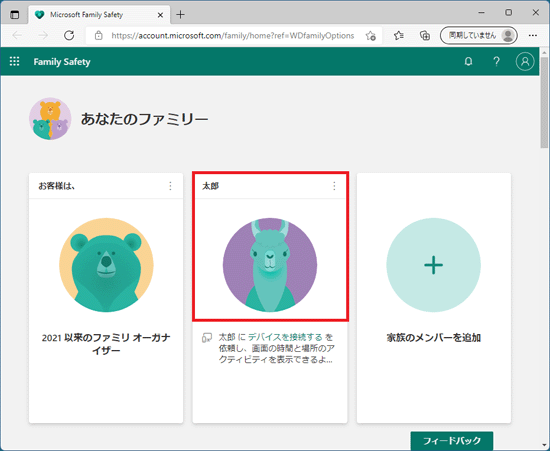Screen dimensions: 550x451
Task: Click the お客様は、 card header
Action: click(x=57, y=186)
